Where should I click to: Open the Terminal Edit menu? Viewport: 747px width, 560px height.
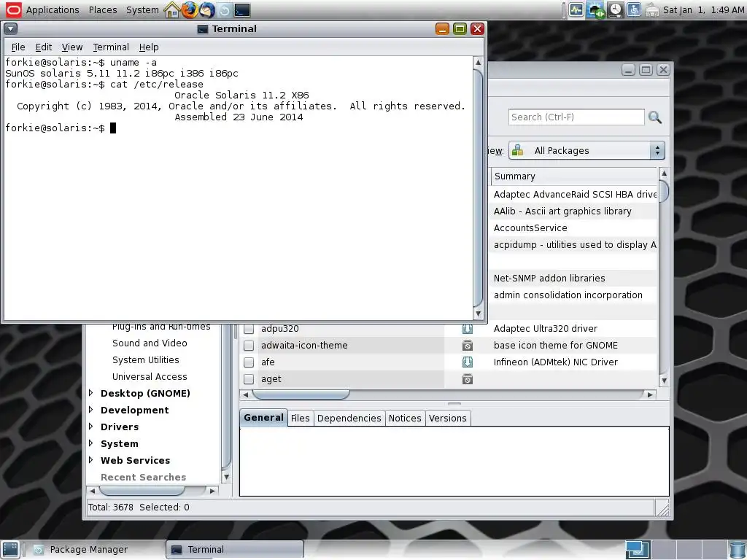pyautogui.click(x=43, y=47)
